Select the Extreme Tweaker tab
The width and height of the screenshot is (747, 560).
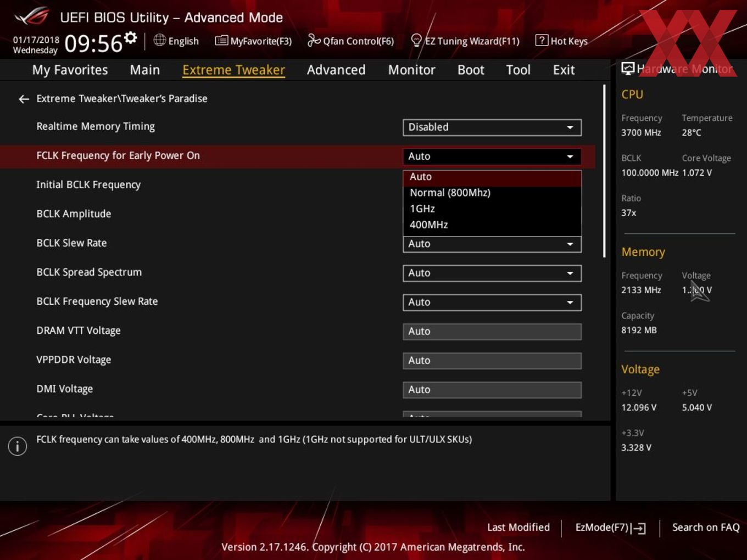[x=233, y=70]
